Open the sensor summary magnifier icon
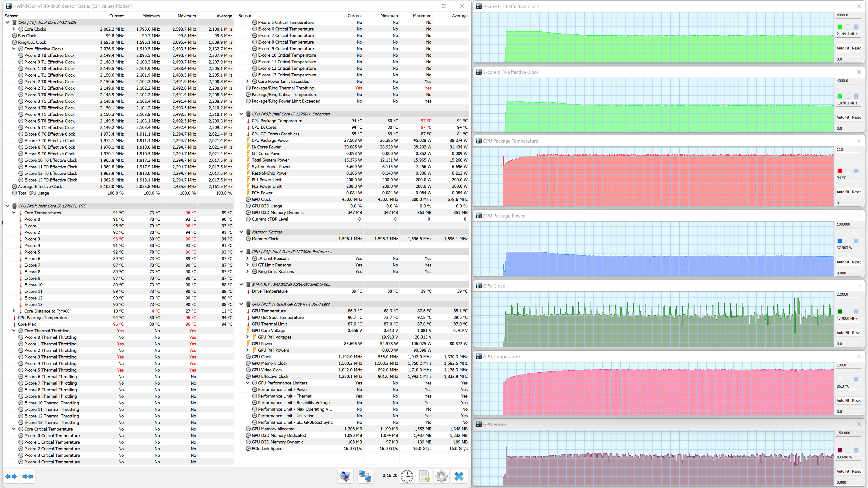Image resolution: width=868 pixels, height=488 pixels. [x=345, y=476]
